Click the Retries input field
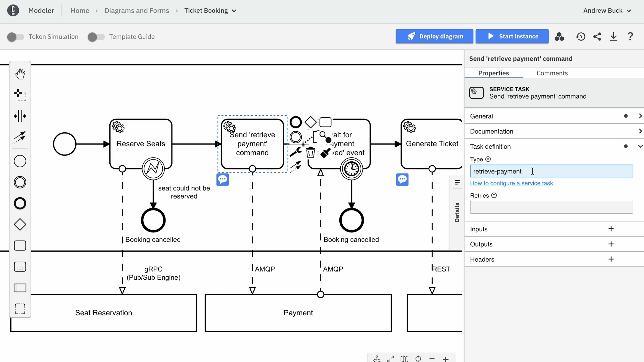The image size is (644, 362). (x=551, y=207)
